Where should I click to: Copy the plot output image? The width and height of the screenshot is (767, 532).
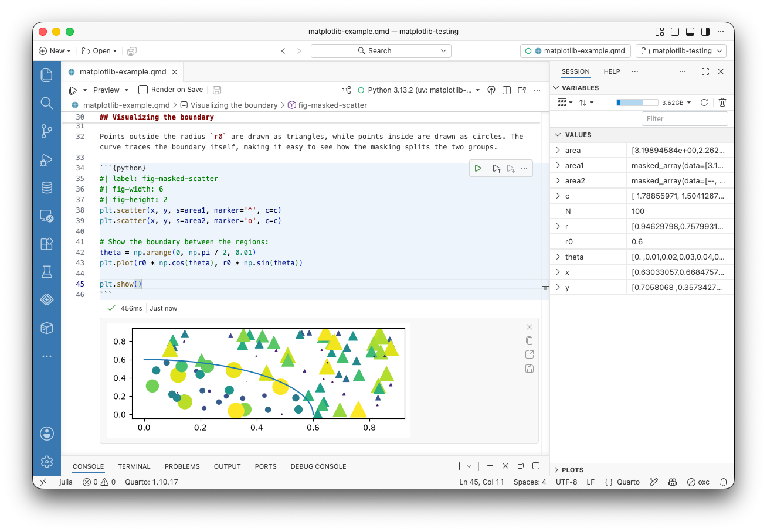(x=530, y=340)
